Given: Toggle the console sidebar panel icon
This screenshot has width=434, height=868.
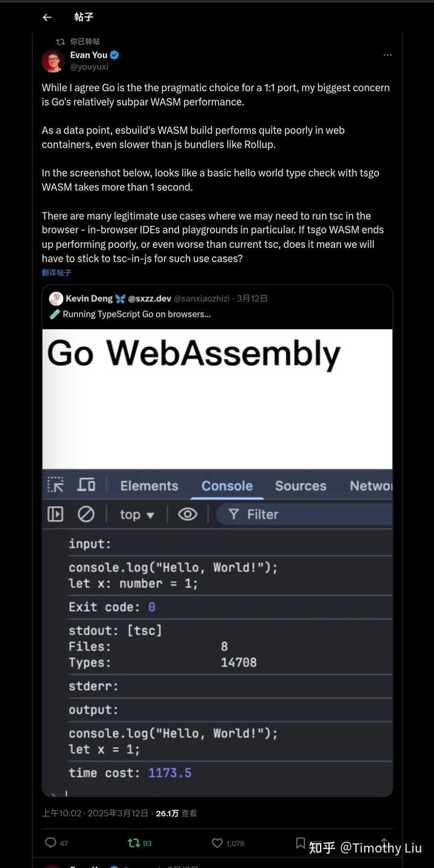Looking at the screenshot, I should point(55,514).
